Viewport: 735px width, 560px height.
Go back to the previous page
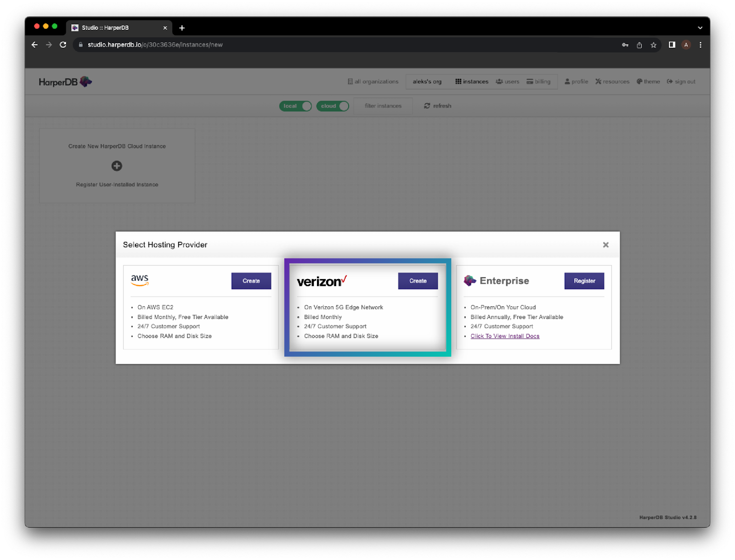tap(34, 45)
